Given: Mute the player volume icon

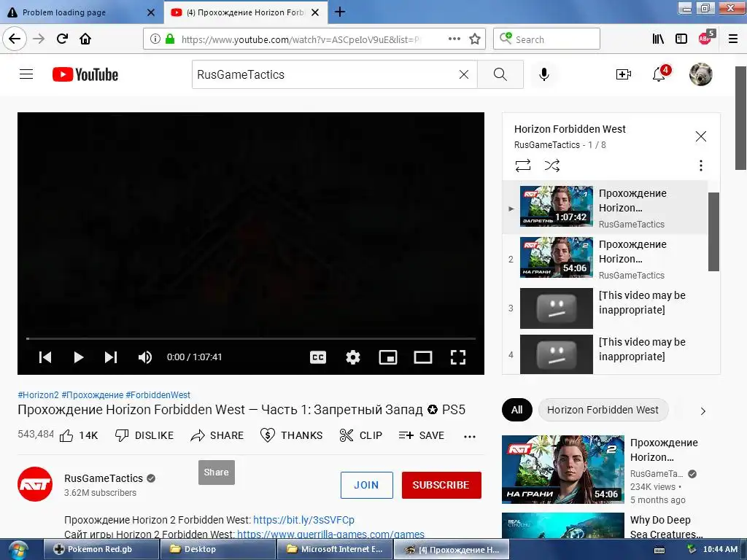Looking at the screenshot, I should tap(145, 357).
